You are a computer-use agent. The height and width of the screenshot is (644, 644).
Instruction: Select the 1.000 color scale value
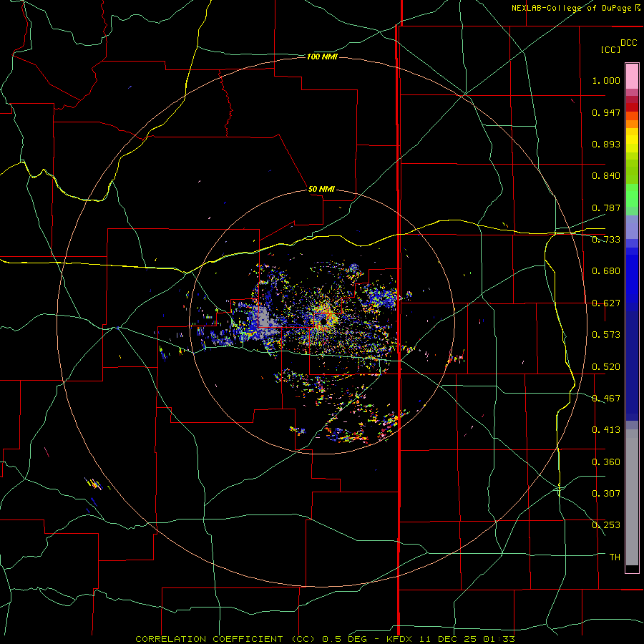point(606,80)
